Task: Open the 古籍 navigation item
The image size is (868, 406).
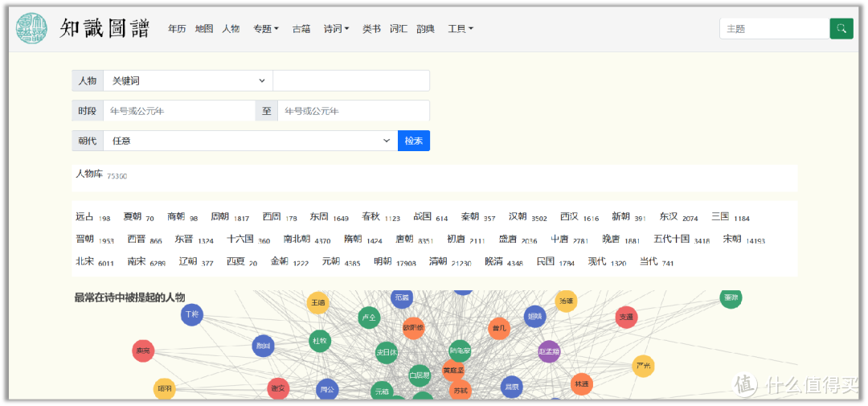Action: (x=301, y=29)
